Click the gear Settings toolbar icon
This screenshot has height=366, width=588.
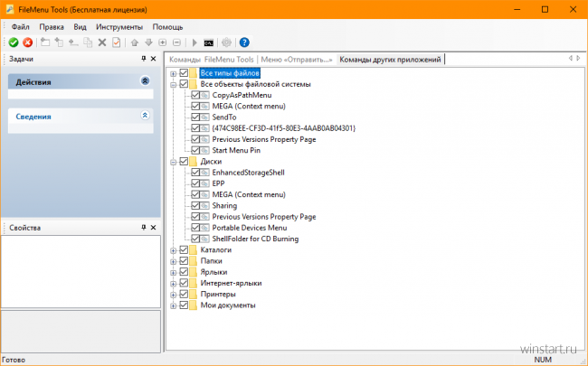tap(226, 42)
